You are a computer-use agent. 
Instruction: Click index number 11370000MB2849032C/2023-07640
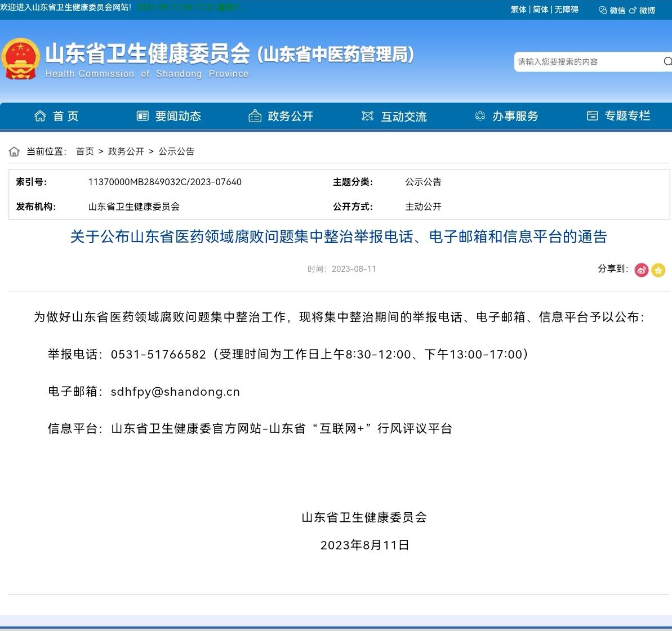point(165,182)
